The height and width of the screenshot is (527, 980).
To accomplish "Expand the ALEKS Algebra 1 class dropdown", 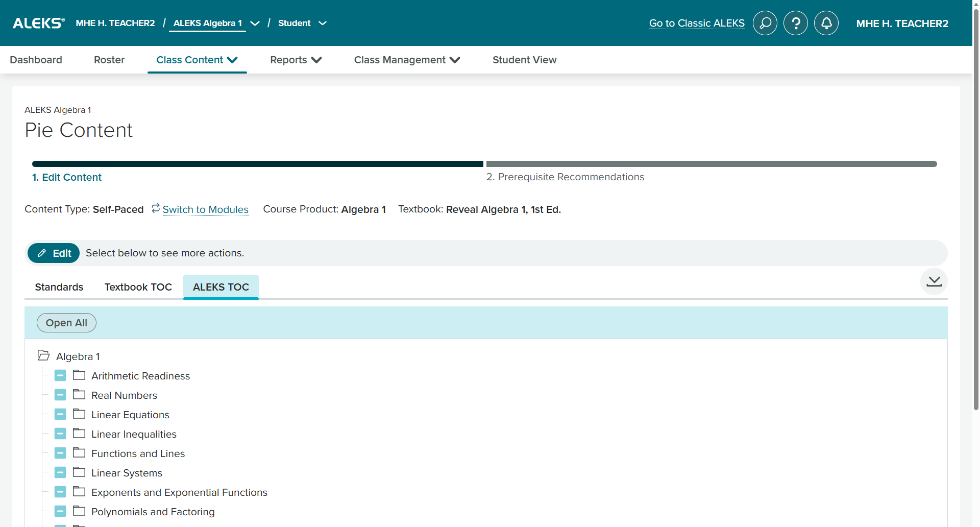I will 255,23.
